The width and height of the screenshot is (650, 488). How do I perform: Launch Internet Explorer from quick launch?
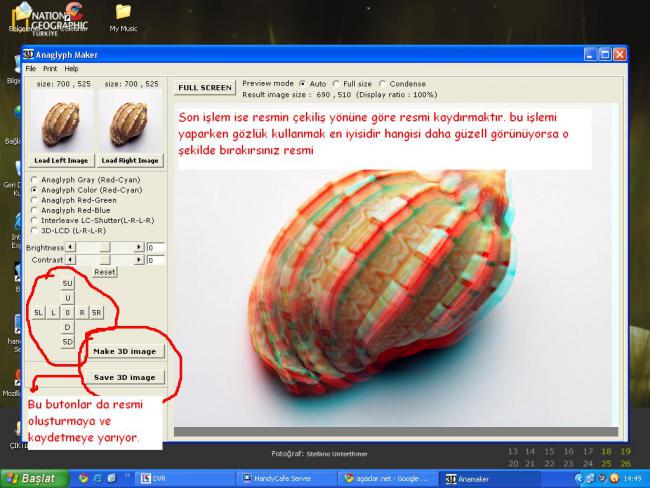tap(98, 478)
